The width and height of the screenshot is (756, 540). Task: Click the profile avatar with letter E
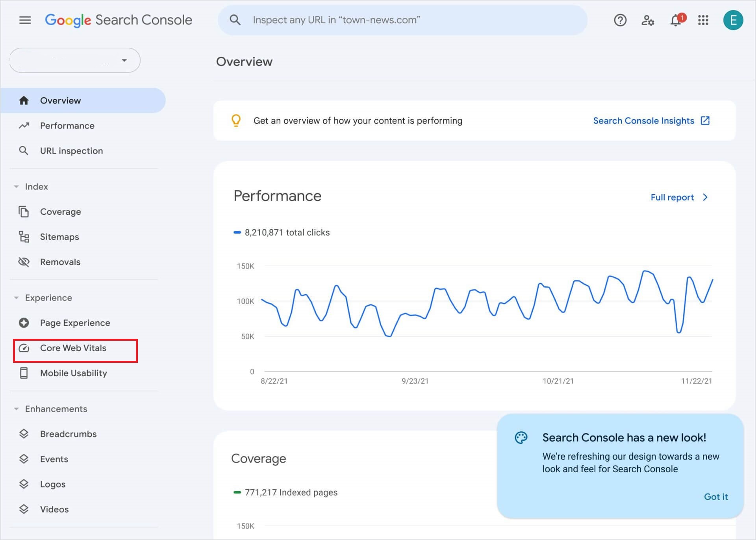click(x=733, y=20)
